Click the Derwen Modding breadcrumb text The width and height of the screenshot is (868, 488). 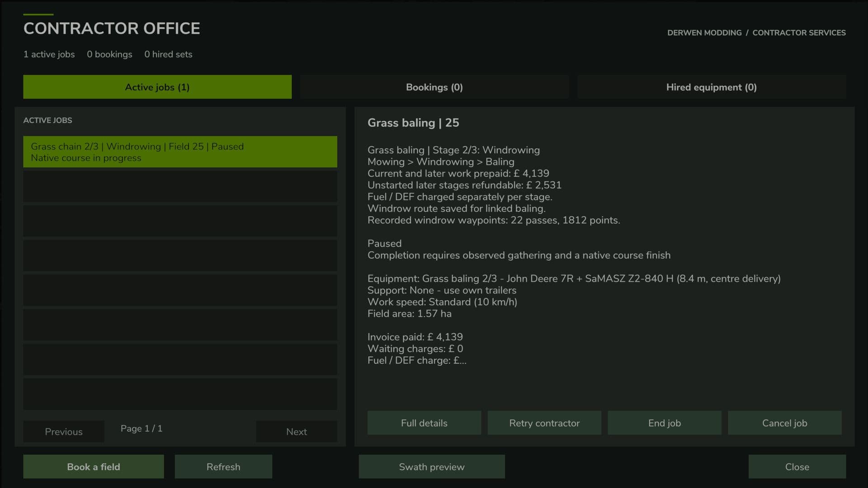pyautogui.click(x=704, y=33)
